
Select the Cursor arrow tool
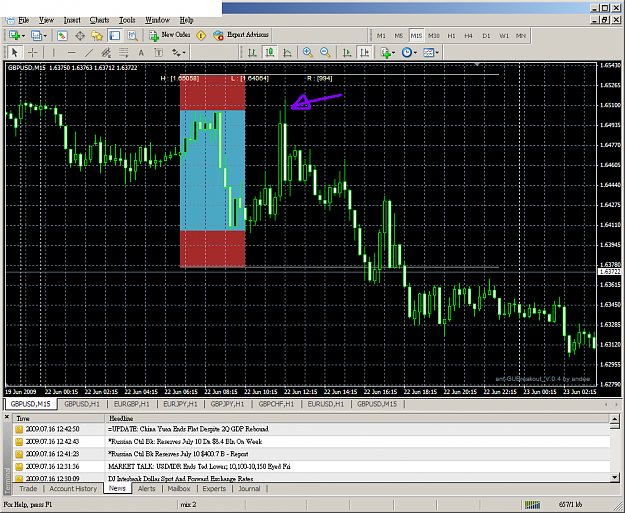point(15,52)
